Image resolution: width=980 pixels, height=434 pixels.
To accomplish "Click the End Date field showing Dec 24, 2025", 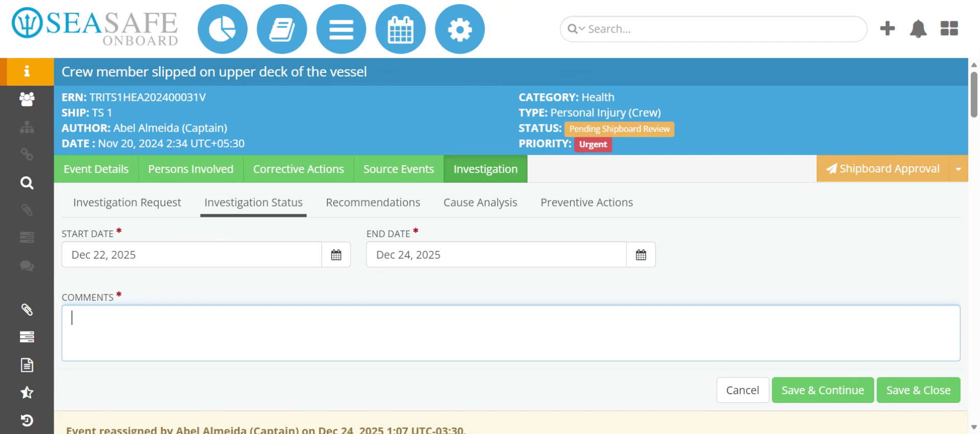I will (x=496, y=254).
